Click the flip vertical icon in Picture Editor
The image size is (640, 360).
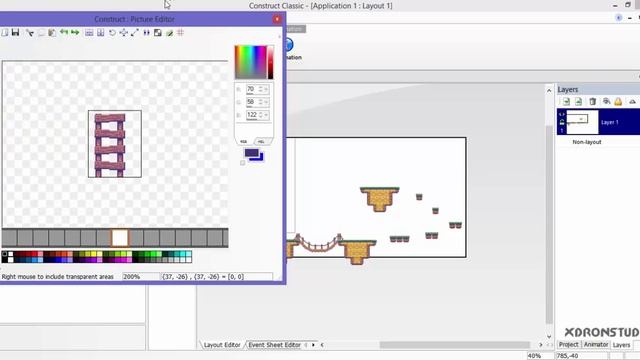100,33
